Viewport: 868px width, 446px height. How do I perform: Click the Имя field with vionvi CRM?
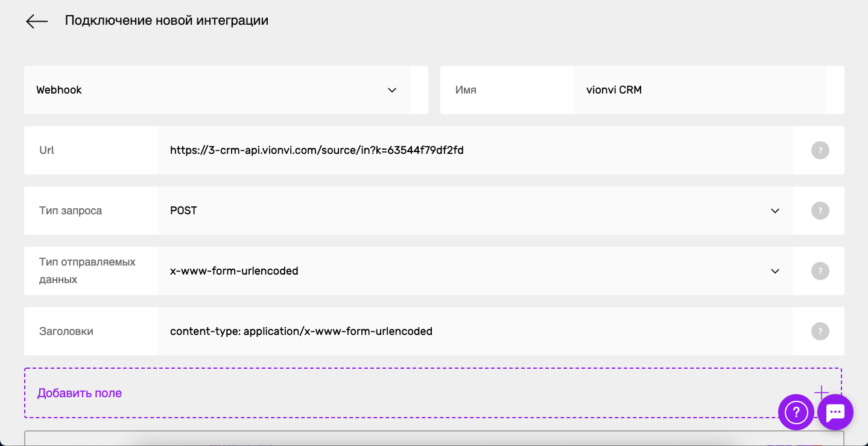(700, 90)
